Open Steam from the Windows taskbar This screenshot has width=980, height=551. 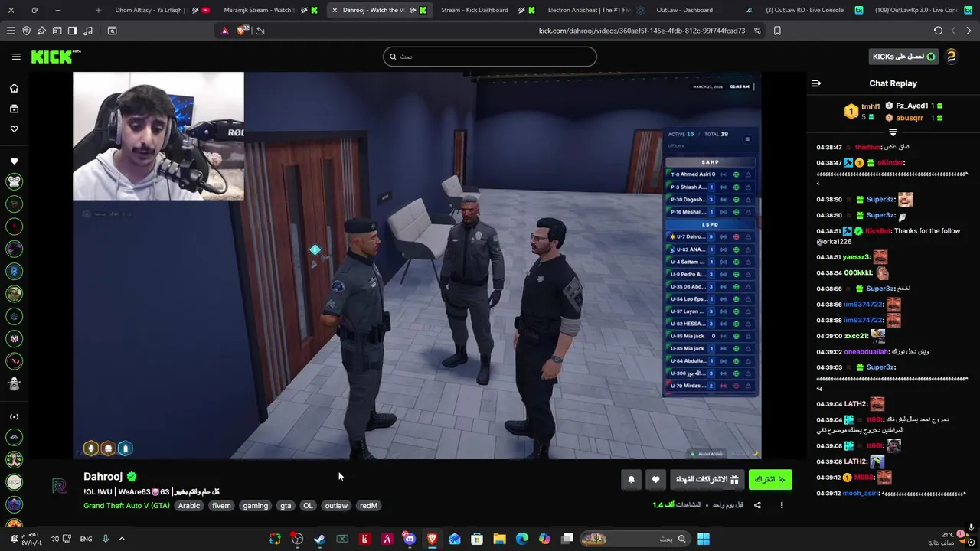(x=319, y=539)
